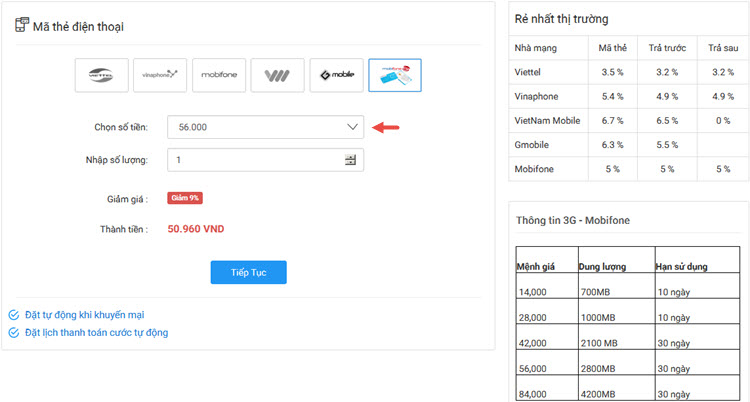Screen dimensions: 750x402
Task: Open 'Đặt tự động khi khuyến mại' link
Action: 91,315
